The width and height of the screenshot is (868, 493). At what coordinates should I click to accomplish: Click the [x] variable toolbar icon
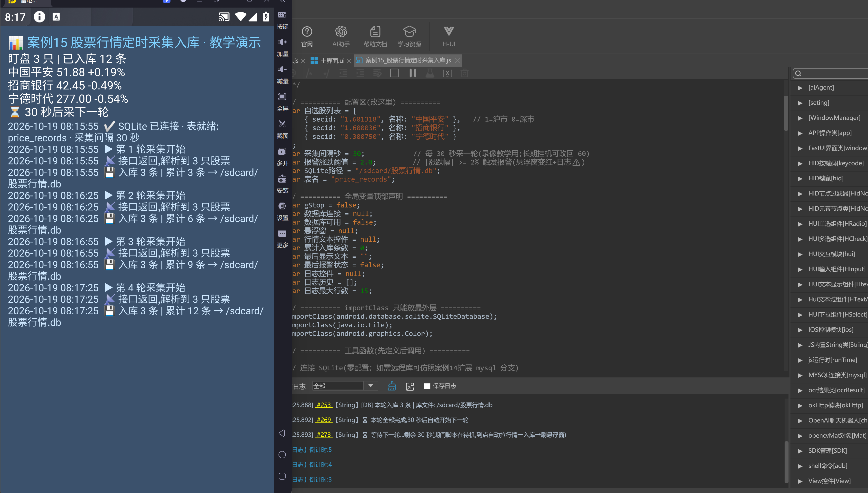(447, 73)
